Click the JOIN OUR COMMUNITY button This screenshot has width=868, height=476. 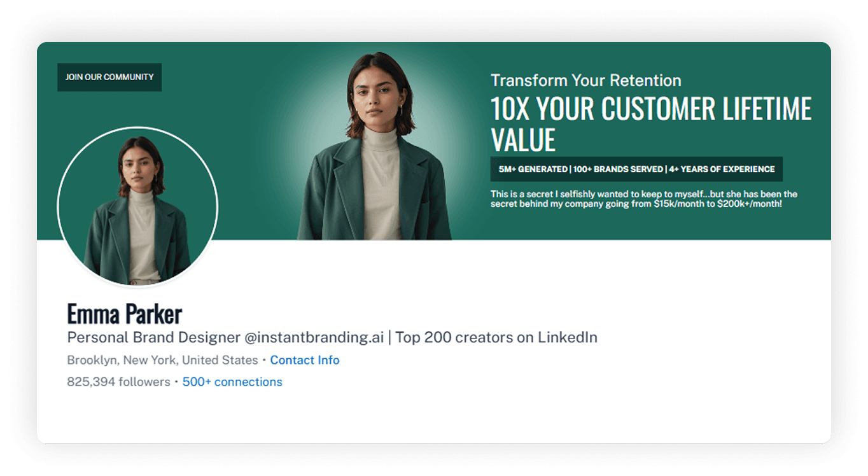pos(109,77)
